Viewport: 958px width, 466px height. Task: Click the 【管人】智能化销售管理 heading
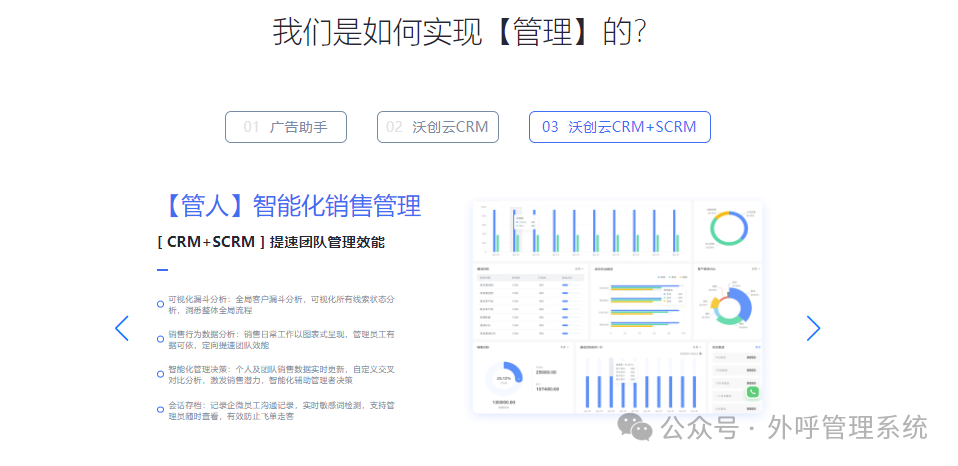[x=289, y=206]
